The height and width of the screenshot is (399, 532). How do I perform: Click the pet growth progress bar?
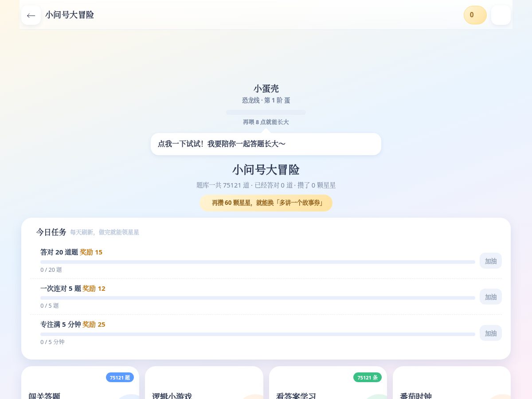(266, 113)
